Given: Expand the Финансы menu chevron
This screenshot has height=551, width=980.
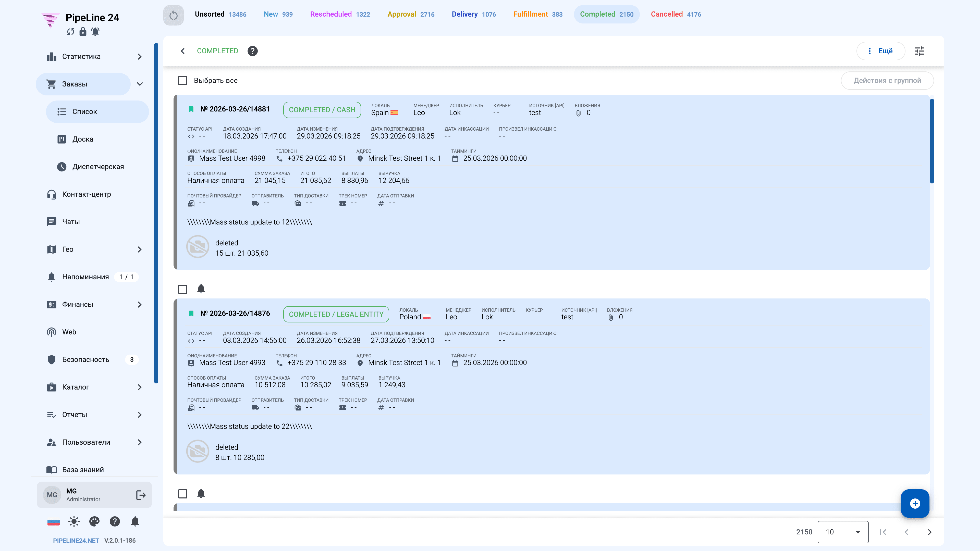Looking at the screenshot, I should point(140,305).
